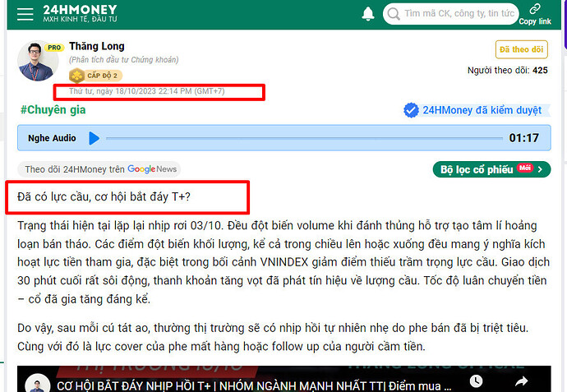This screenshot has width=567, height=392.
Task: Click the video share arrow icon
Action: pos(521,380)
